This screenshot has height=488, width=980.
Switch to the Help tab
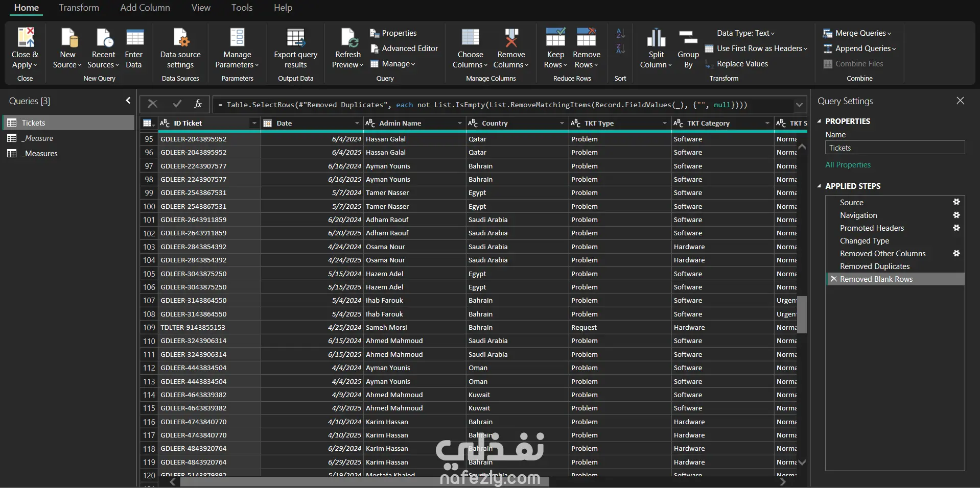[283, 8]
